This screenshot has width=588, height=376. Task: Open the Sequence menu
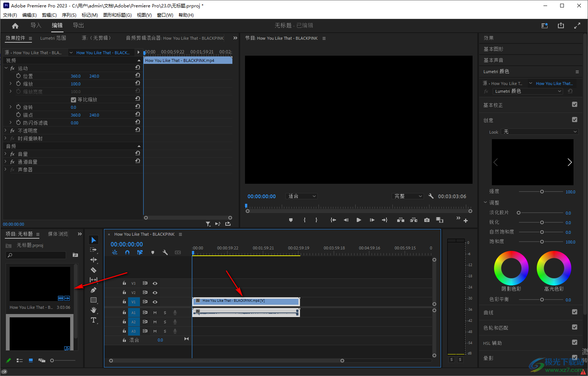(69, 15)
